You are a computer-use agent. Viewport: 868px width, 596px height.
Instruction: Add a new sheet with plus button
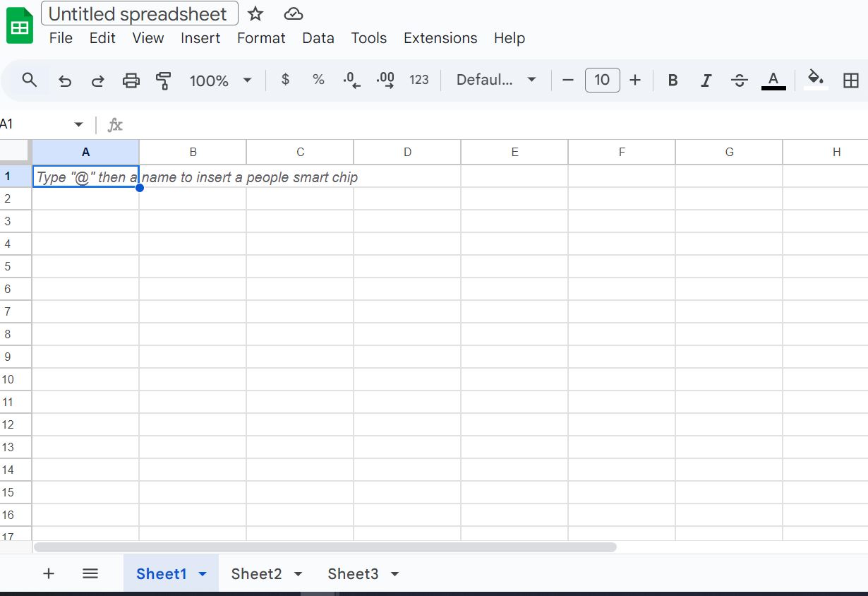click(49, 573)
